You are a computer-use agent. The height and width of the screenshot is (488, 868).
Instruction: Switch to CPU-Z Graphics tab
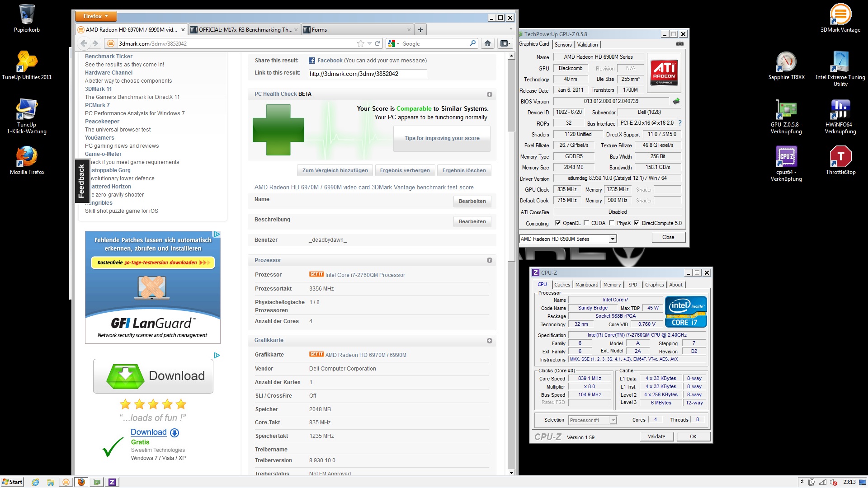point(654,285)
